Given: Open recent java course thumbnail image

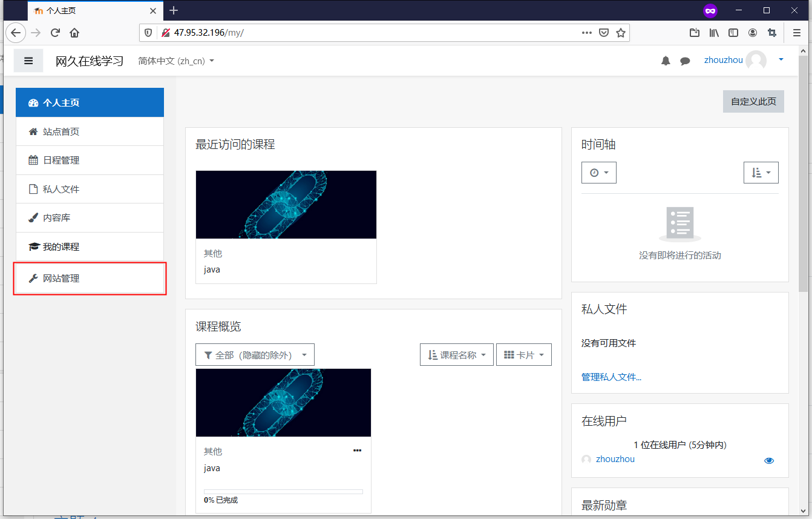Looking at the screenshot, I should (x=286, y=205).
